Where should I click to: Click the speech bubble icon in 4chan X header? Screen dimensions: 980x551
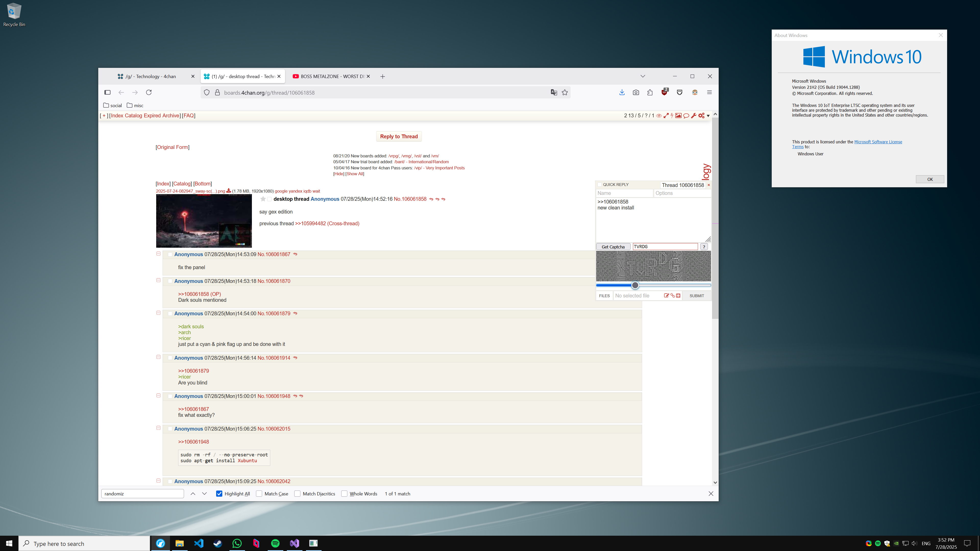686,116
